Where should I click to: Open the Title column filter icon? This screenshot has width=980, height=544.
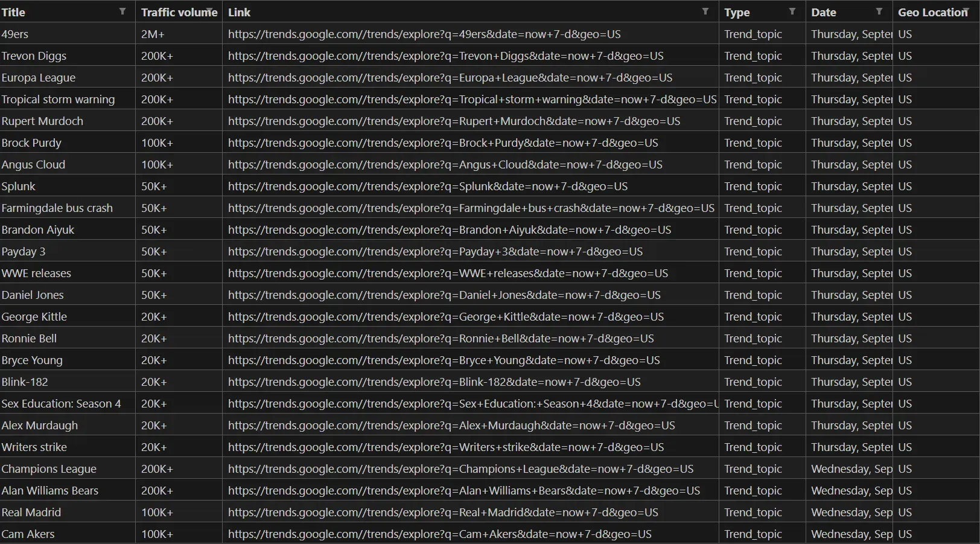pos(122,11)
